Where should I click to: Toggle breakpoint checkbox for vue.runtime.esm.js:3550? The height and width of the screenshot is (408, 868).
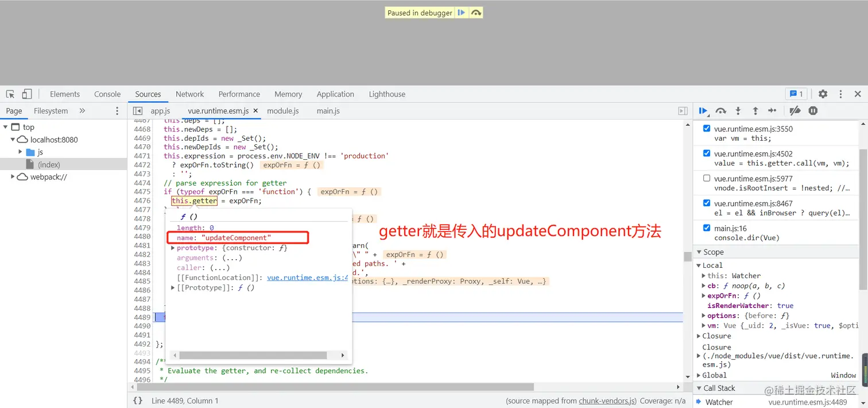pos(707,129)
